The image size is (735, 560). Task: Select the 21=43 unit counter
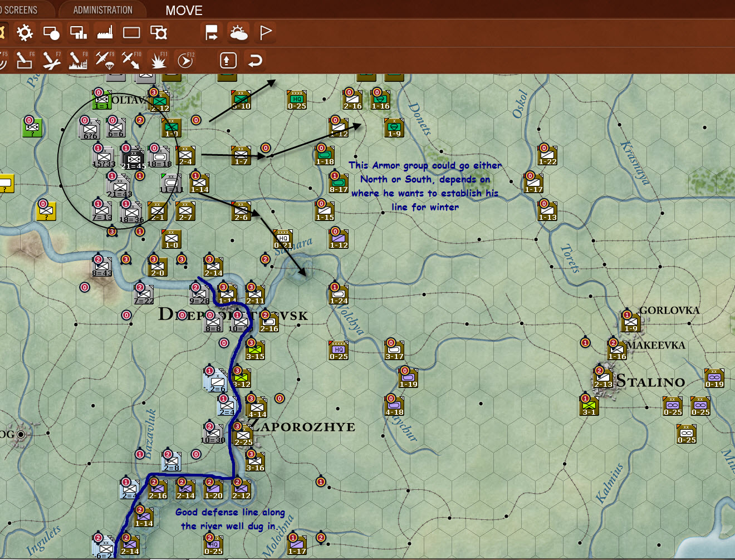119,186
